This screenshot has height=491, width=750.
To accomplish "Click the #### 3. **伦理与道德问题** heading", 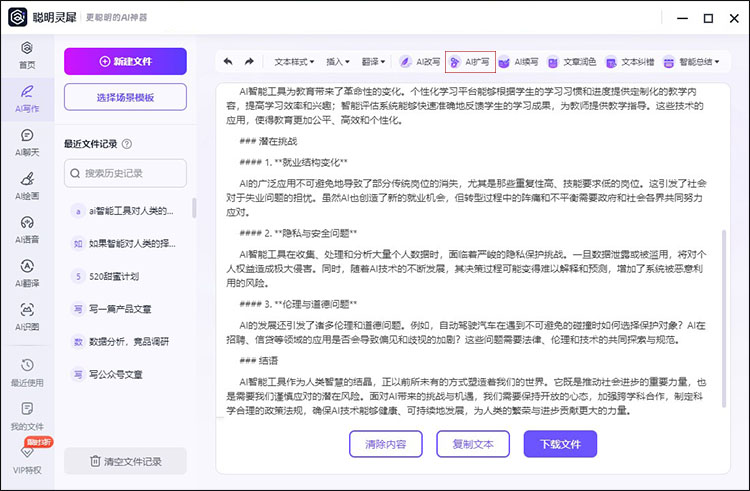I will (x=298, y=304).
